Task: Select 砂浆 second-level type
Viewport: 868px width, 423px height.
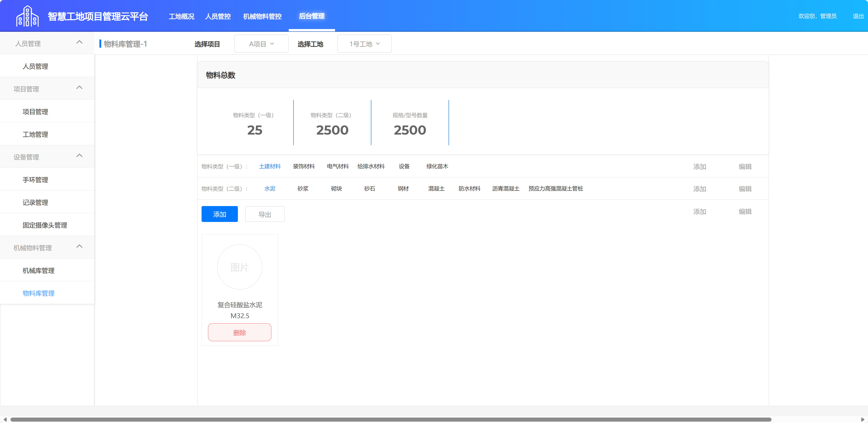Action: point(303,189)
